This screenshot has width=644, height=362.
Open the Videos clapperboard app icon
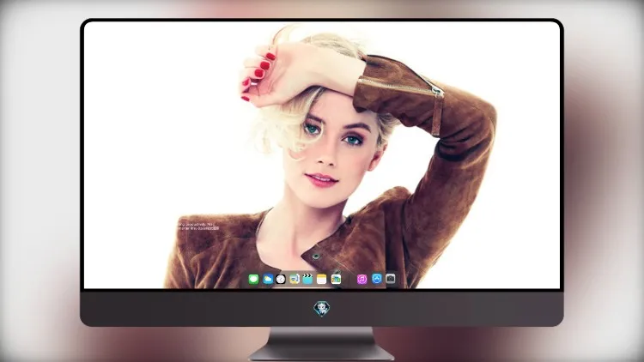307,279
